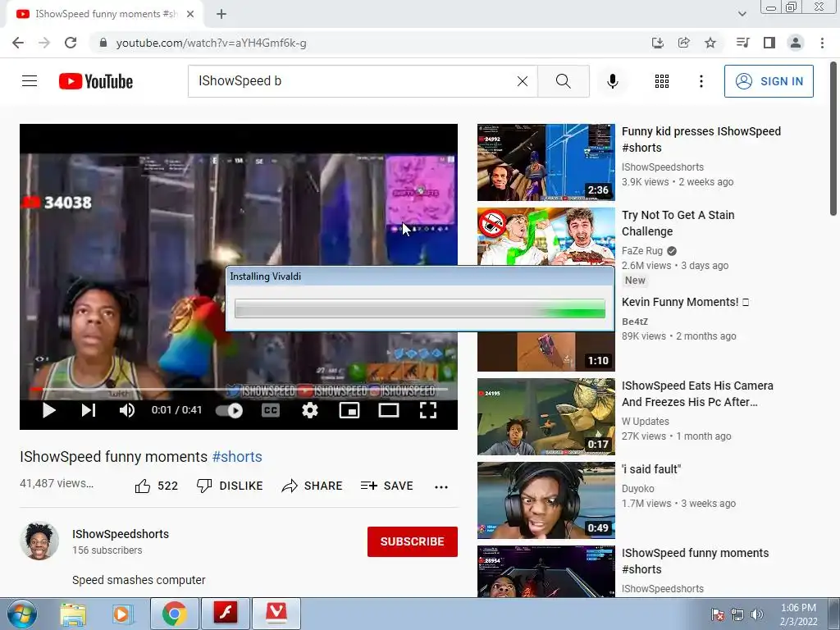Open IShowSpeedshorts channel avatar
840x630 pixels.
[x=39, y=541]
